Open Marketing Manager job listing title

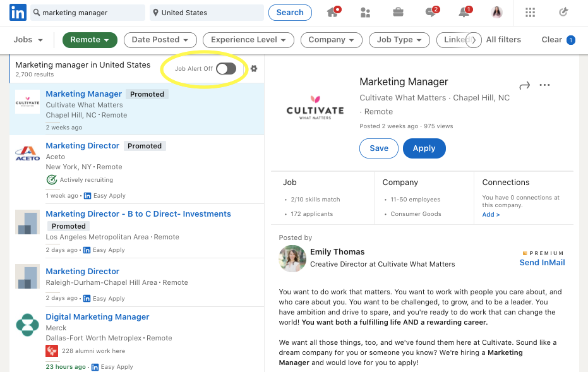83,93
